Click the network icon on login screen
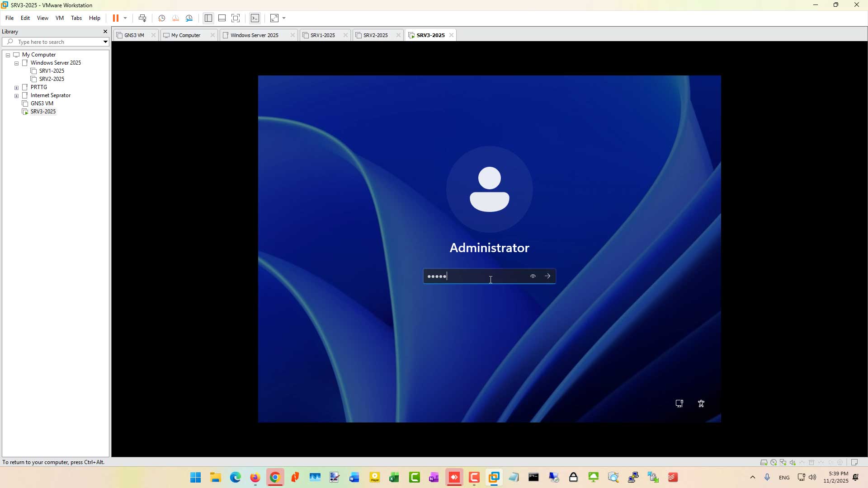The image size is (868, 488). click(679, 404)
